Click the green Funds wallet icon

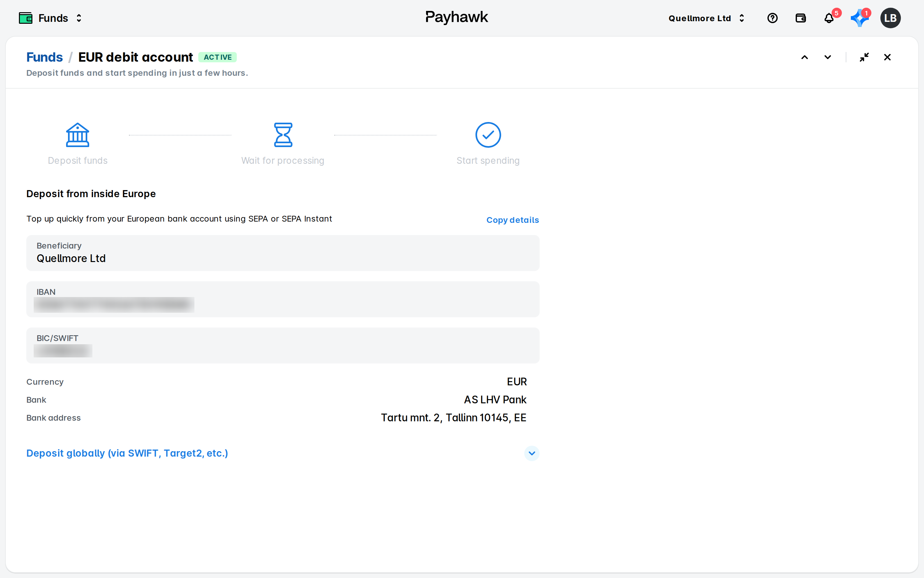point(26,18)
